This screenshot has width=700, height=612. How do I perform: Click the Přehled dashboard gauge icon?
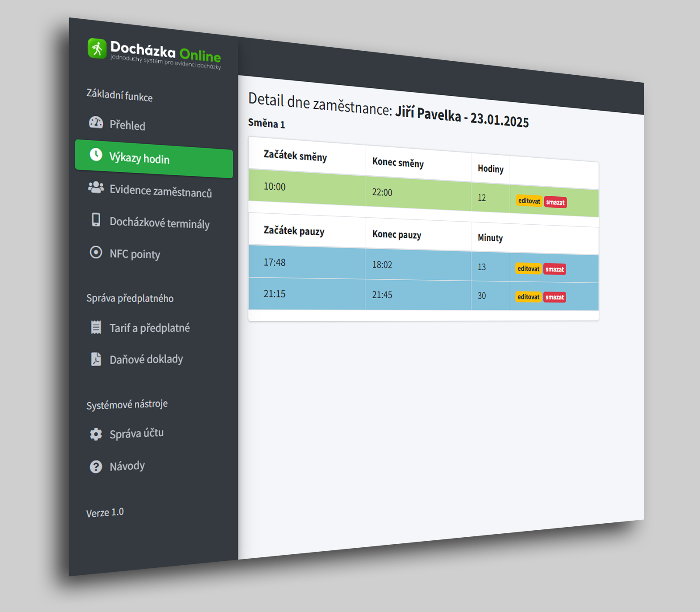[x=96, y=122]
